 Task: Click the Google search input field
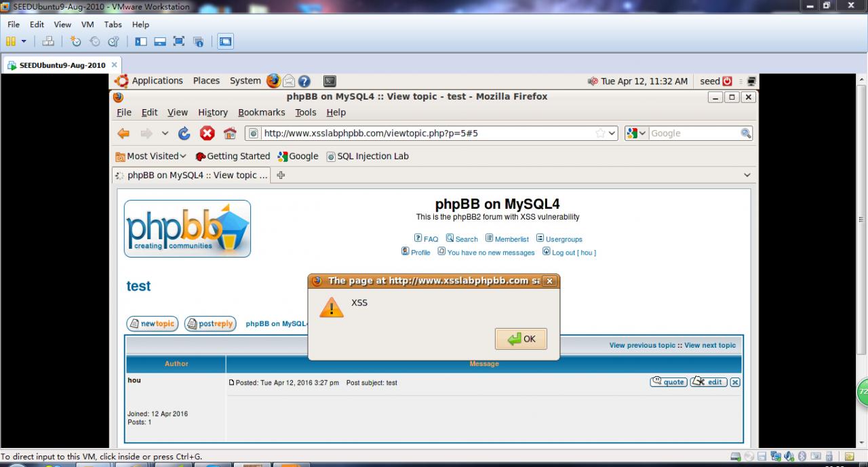pos(694,134)
